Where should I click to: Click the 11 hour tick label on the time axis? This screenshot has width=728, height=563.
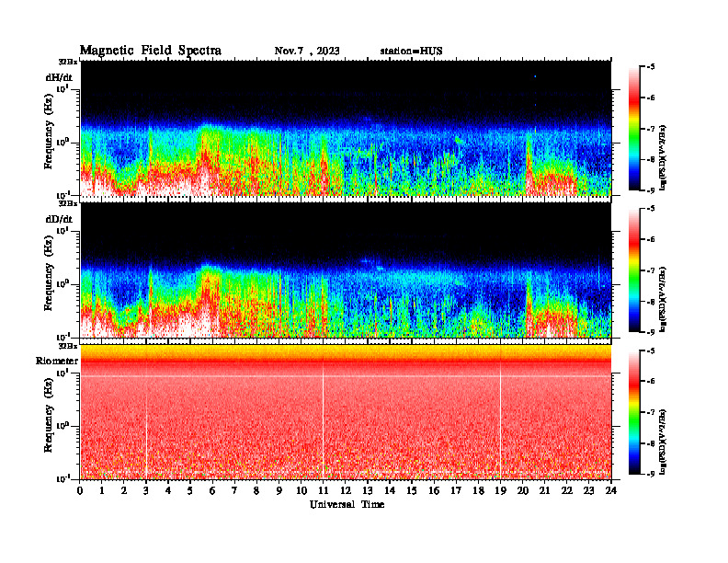[324, 491]
